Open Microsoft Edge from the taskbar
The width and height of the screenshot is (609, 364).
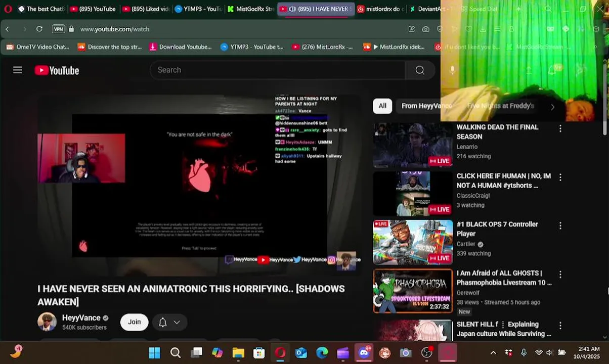click(322, 352)
